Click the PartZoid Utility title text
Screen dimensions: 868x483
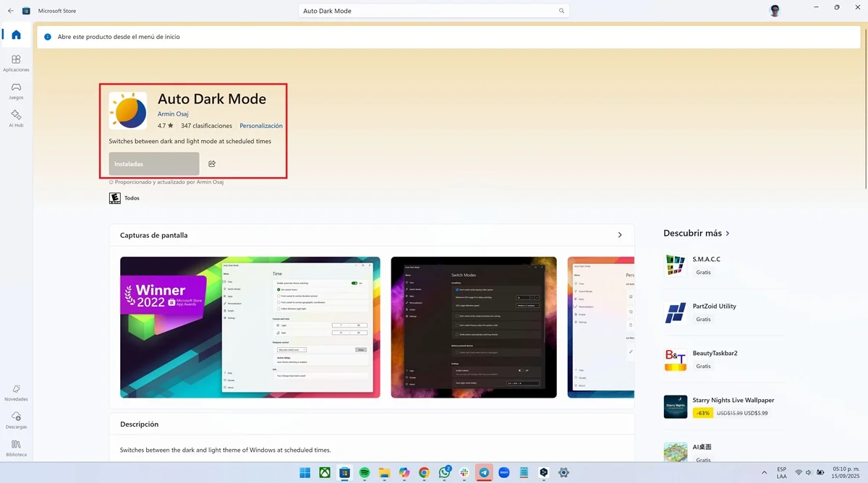tap(714, 306)
